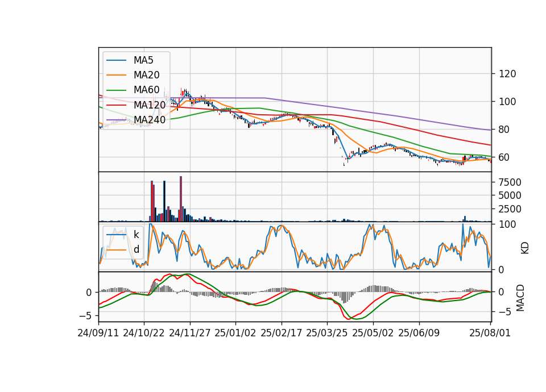Viewport: 546px width, 392px height.
Task: Click the 7500 volume axis label
Action: click(510, 182)
